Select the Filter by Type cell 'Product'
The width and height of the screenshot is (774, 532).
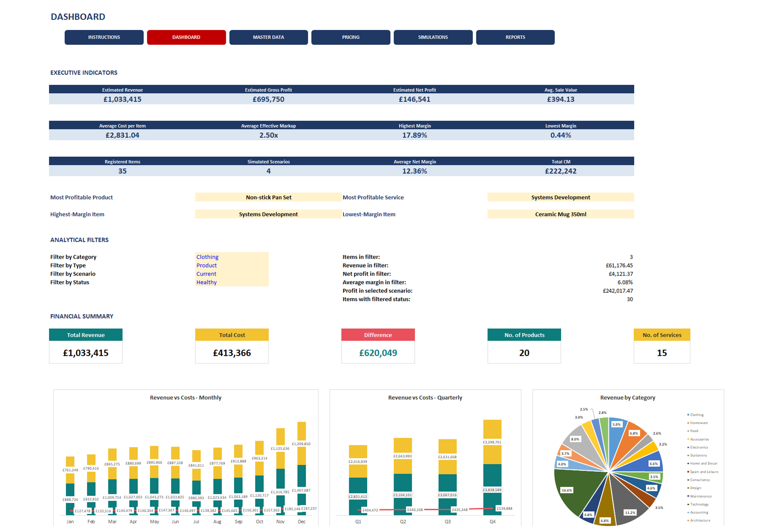click(x=232, y=265)
